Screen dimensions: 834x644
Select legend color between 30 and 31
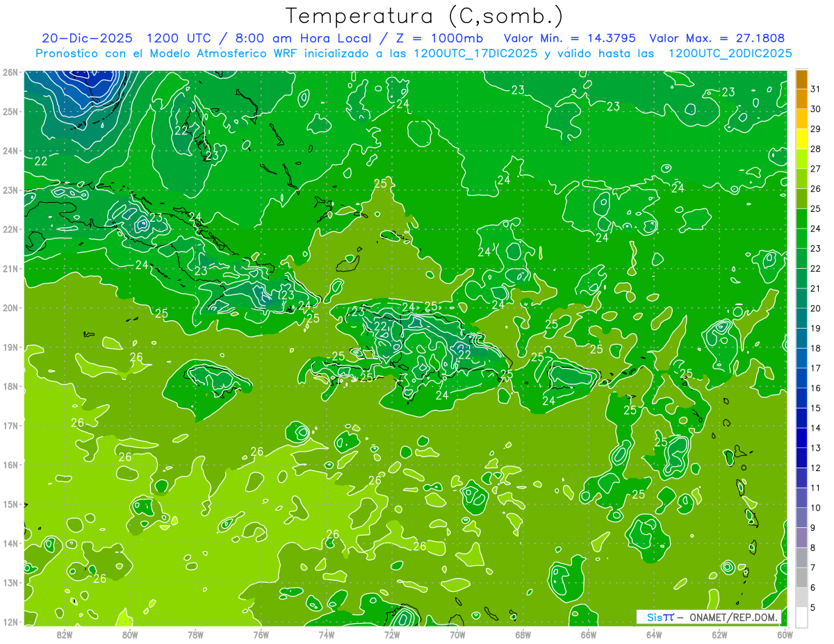(x=801, y=99)
